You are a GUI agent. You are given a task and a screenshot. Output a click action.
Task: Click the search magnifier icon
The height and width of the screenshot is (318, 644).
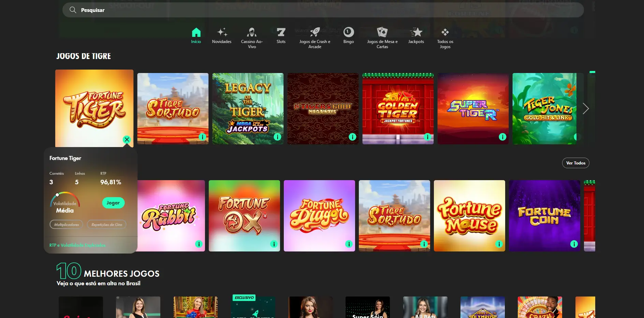[73, 10]
